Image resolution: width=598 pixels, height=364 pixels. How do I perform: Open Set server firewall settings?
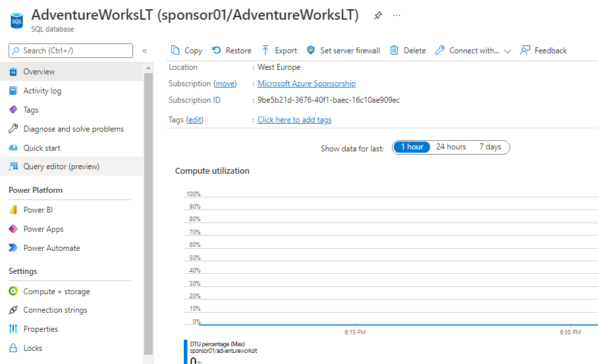click(x=350, y=51)
